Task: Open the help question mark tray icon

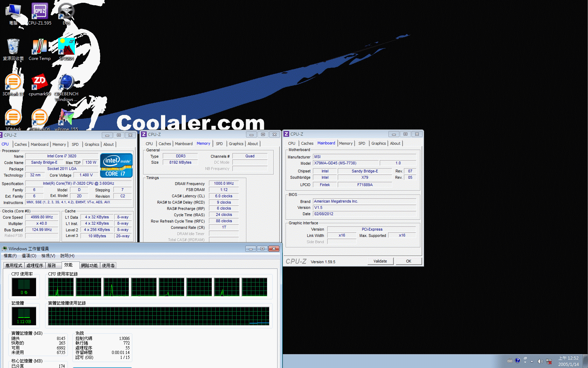Action: [517, 360]
